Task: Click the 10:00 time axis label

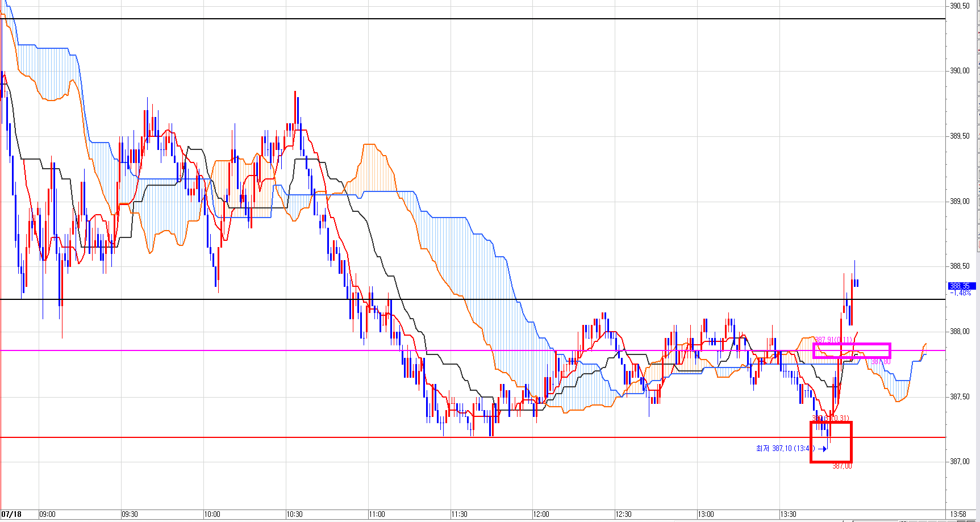Action: point(212,515)
